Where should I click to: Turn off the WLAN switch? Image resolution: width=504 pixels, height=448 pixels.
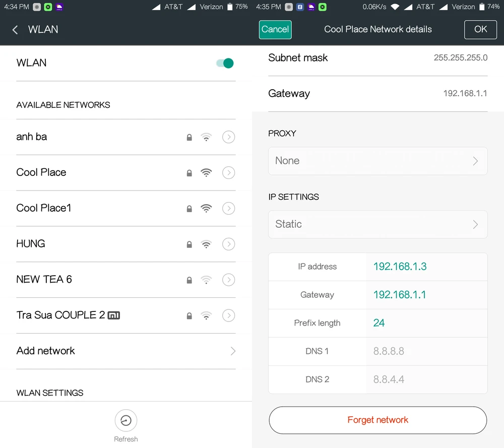coord(225,63)
